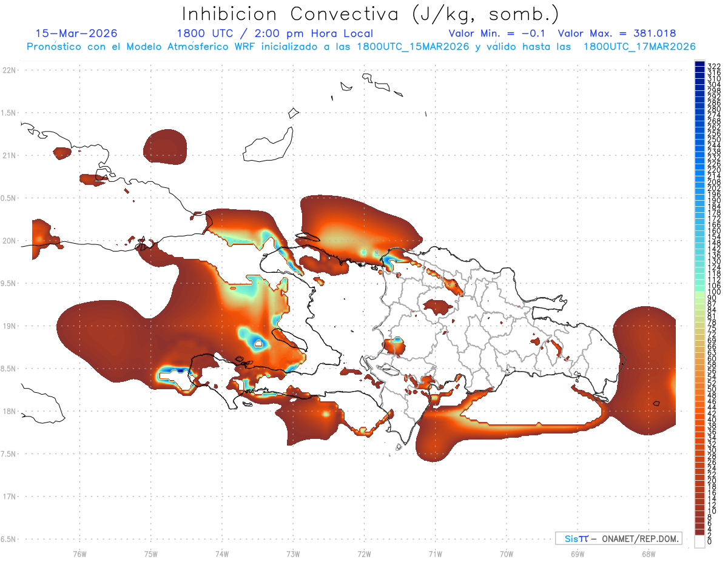The image size is (728, 562).
Task: Click the '69W' longitude label
Action: [577, 554]
